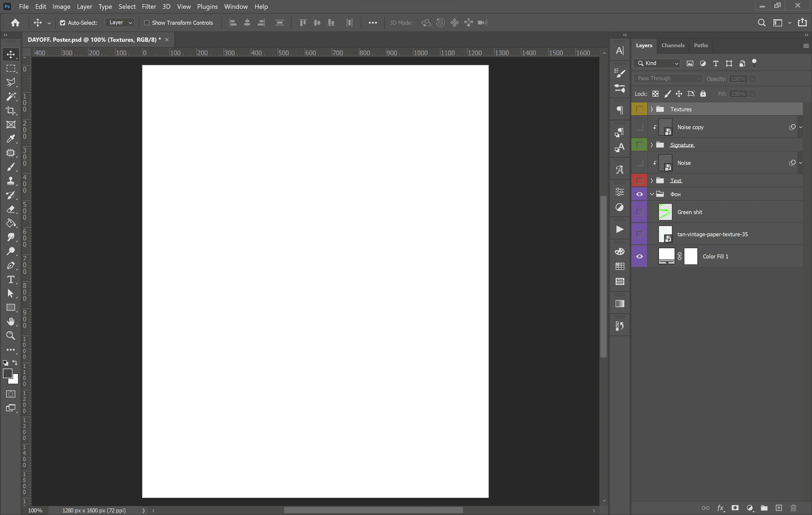This screenshot has height=515, width=812.
Task: Select the Hand tool
Action: pyautogui.click(x=11, y=321)
